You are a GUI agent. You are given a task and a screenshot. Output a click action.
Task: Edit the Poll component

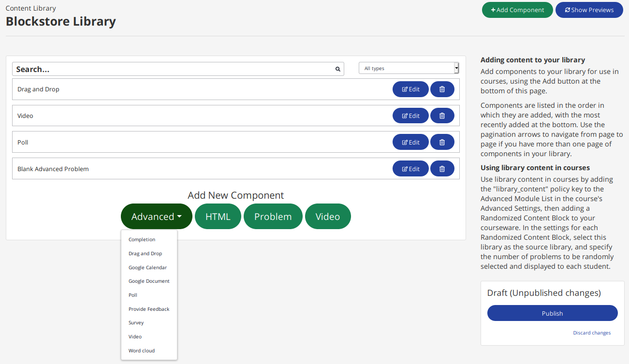click(x=410, y=142)
